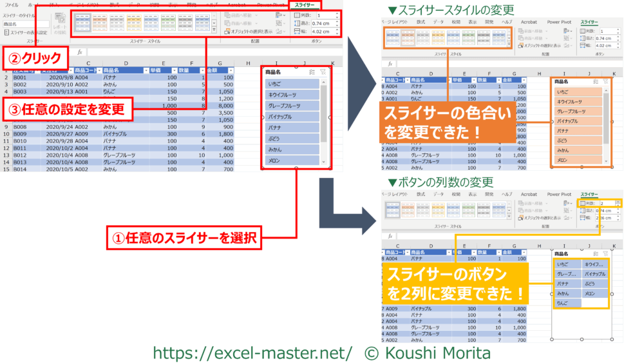Click スライサーの表示設定 in top-left ribbon
This screenshot has width=644, height=363.
28,32
